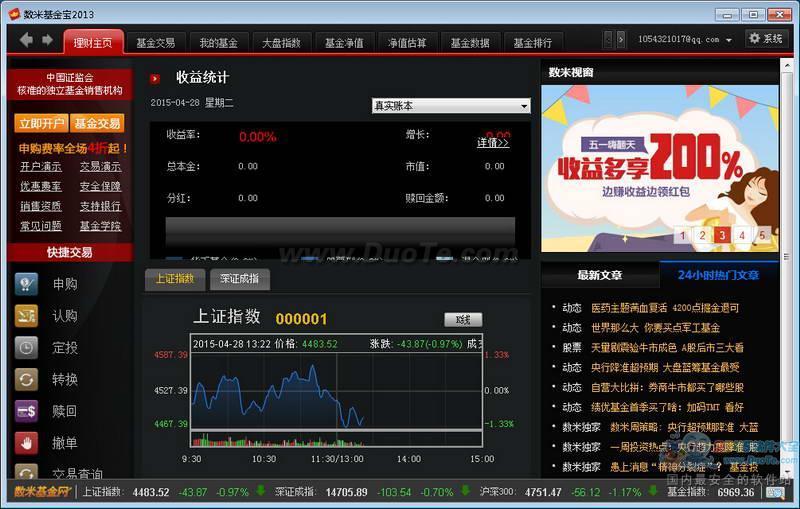Click the 立即开户 button
This screenshot has height=509, width=800.
[x=41, y=124]
